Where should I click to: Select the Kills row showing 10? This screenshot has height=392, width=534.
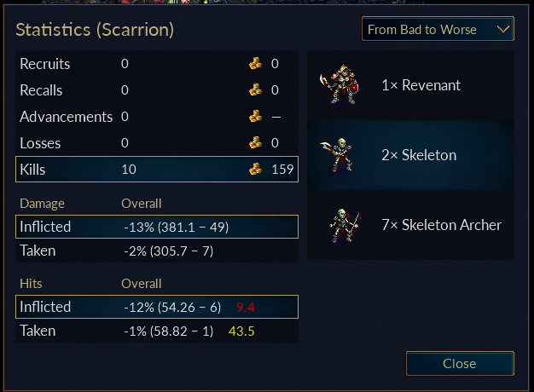tap(157, 169)
